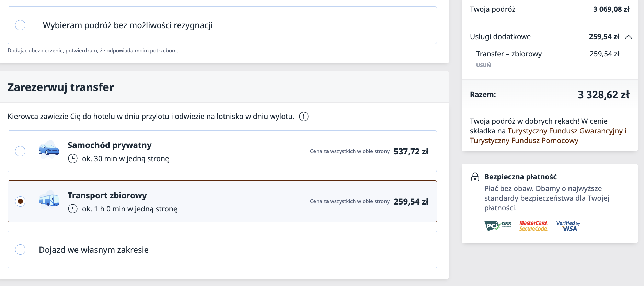Click the Zarezerwuj transfer section heading

[61, 87]
